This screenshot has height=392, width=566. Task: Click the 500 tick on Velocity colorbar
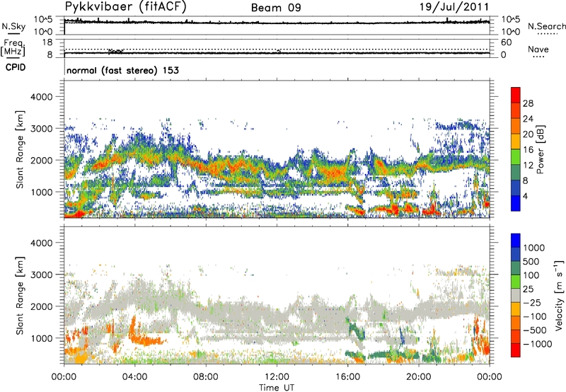pos(531,262)
